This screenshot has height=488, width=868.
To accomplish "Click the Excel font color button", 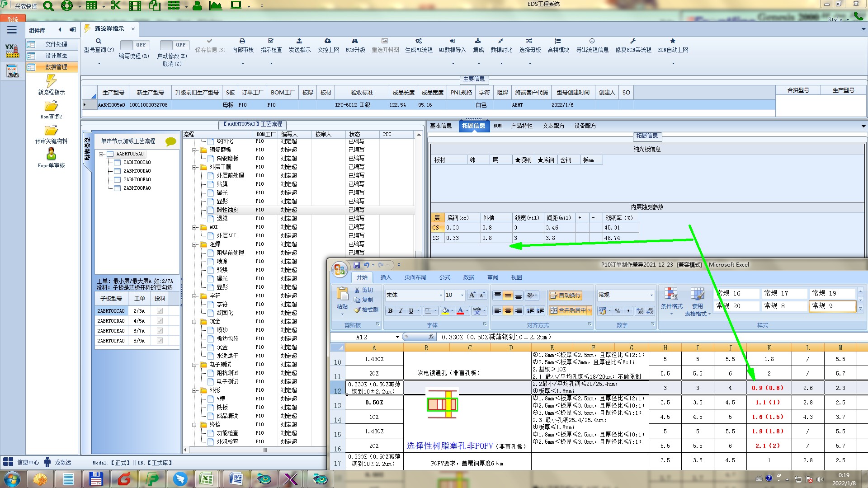I will (460, 311).
